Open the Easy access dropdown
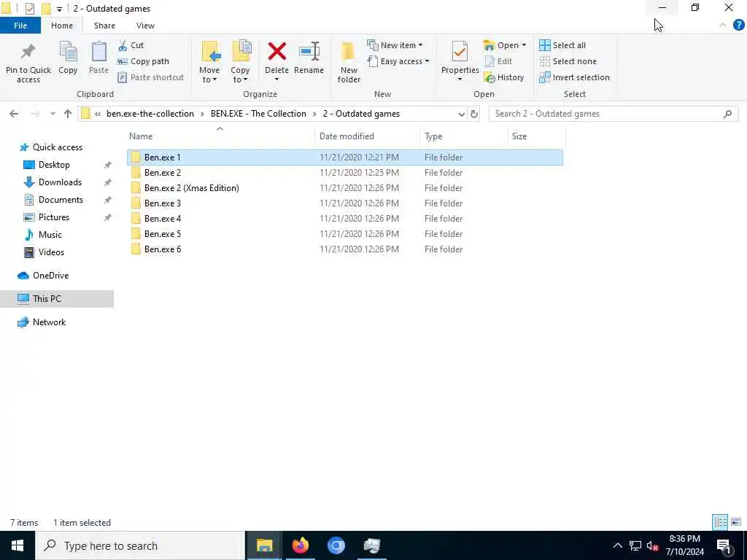The width and height of the screenshot is (747, 560). (398, 61)
